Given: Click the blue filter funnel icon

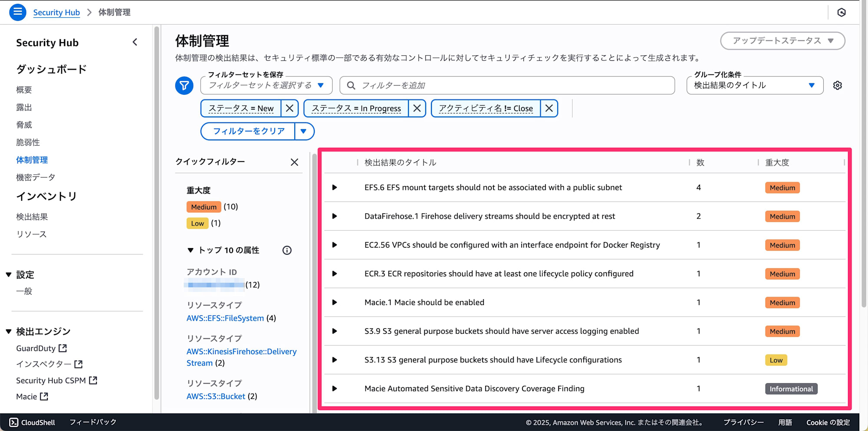Looking at the screenshot, I should pos(184,86).
